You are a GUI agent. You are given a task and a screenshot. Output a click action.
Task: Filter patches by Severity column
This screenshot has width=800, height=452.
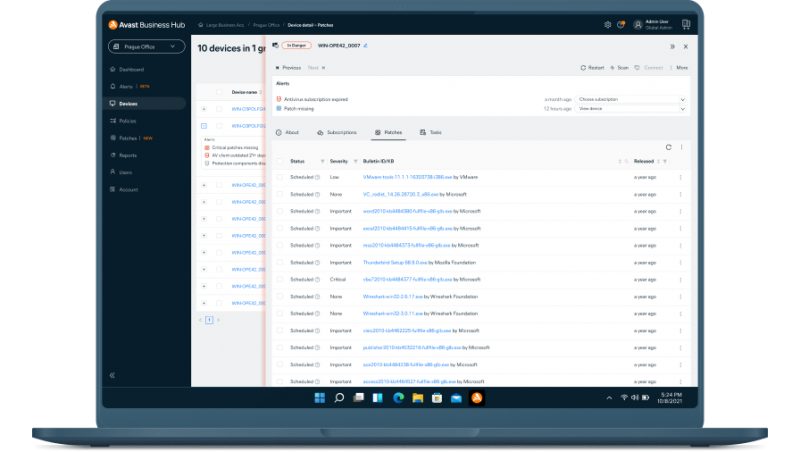(356, 162)
